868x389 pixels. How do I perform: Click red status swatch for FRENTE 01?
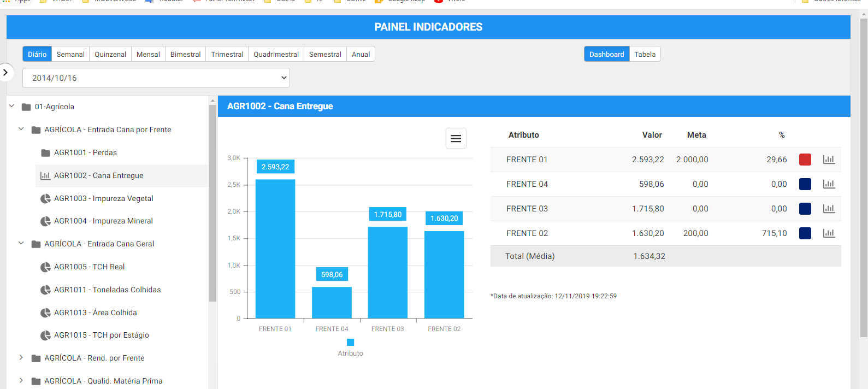coord(805,160)
